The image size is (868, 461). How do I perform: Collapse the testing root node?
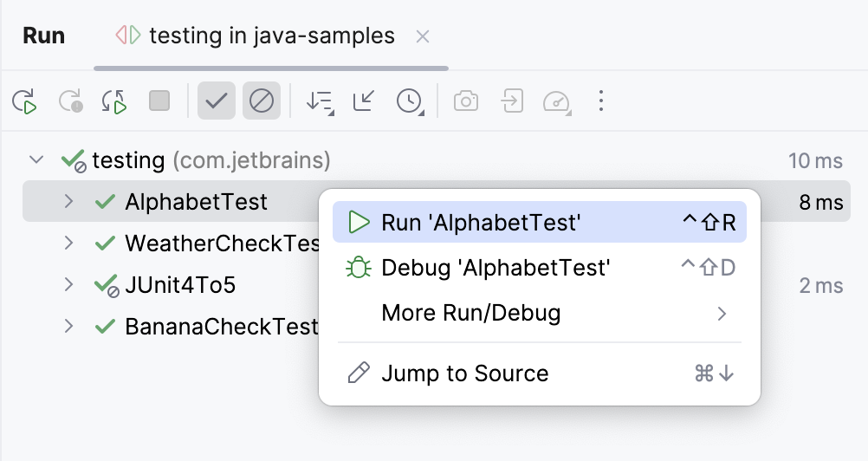(36, 160)
